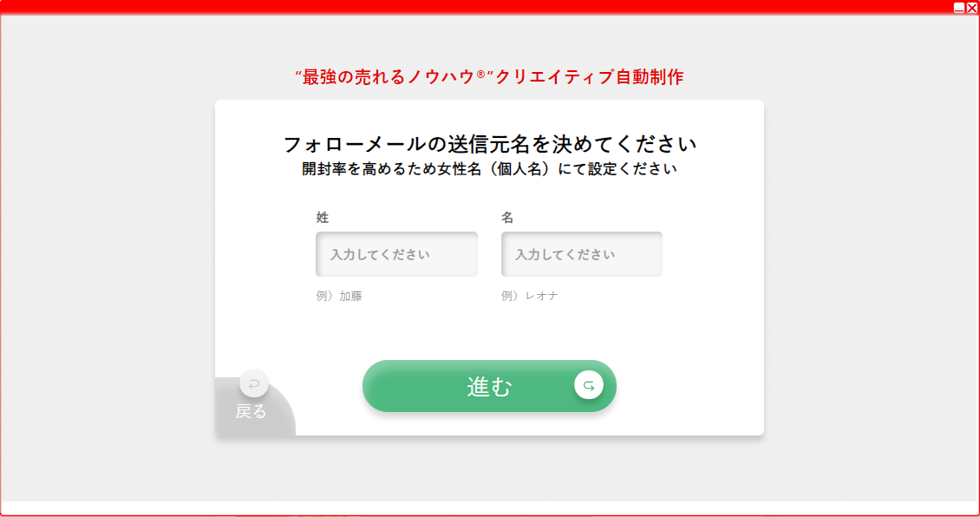Click the 名 (given name) input field

pos(581,254)
